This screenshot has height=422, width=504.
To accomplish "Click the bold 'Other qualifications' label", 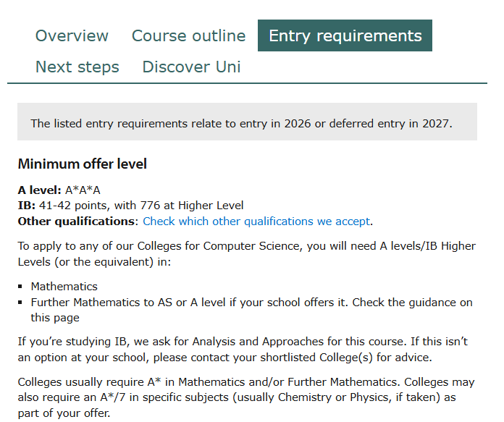I will coord(77,221).
